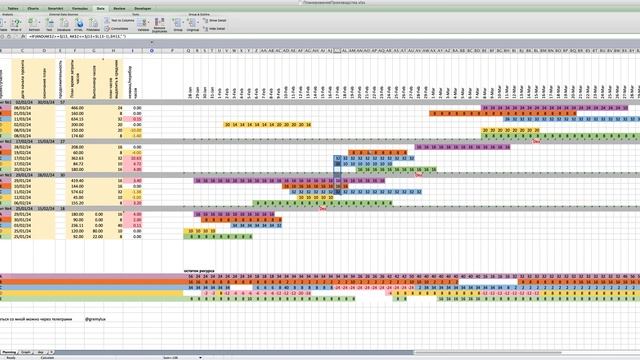
Task: Open the Group dropdown arrow
Action: [x=184, y=23]
